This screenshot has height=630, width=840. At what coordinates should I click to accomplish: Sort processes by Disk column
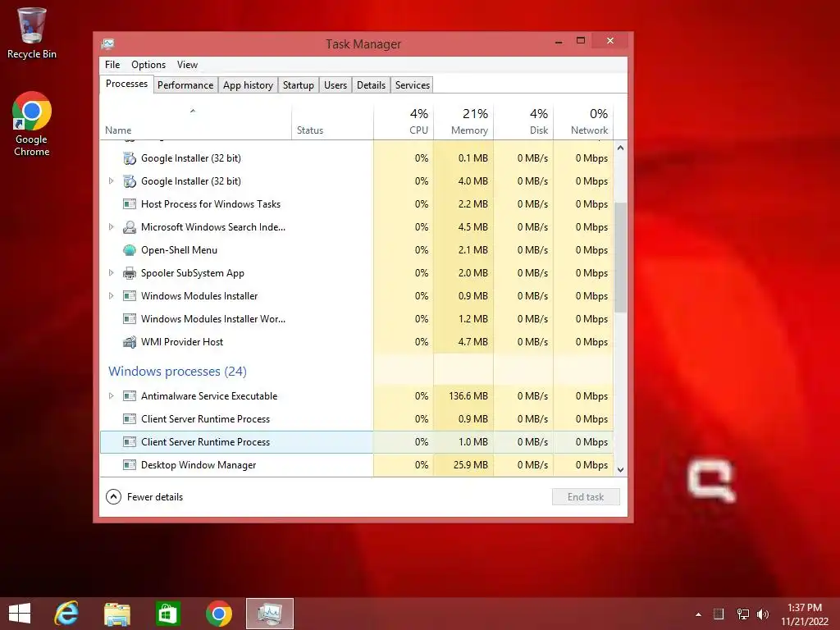click(x=523, y=122)
